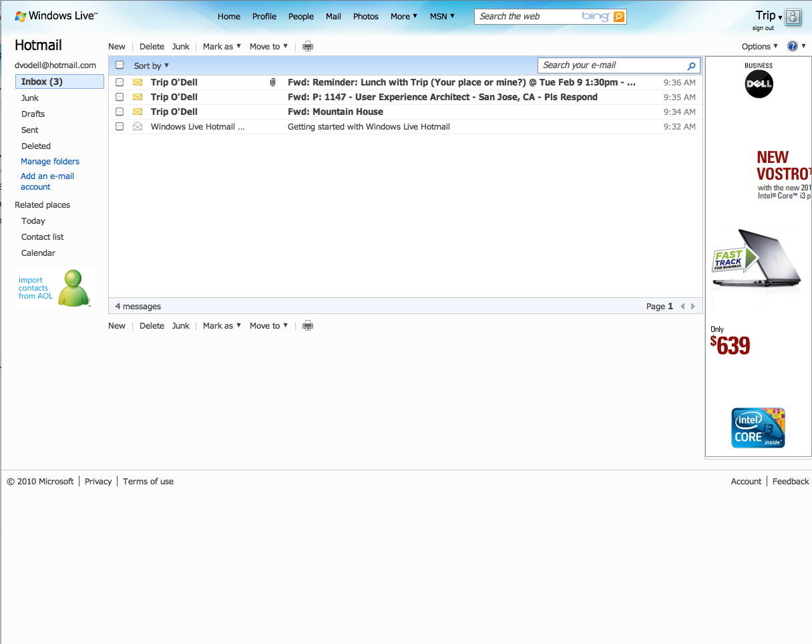Open the Junk folder in sidebar

pos(30,98)
